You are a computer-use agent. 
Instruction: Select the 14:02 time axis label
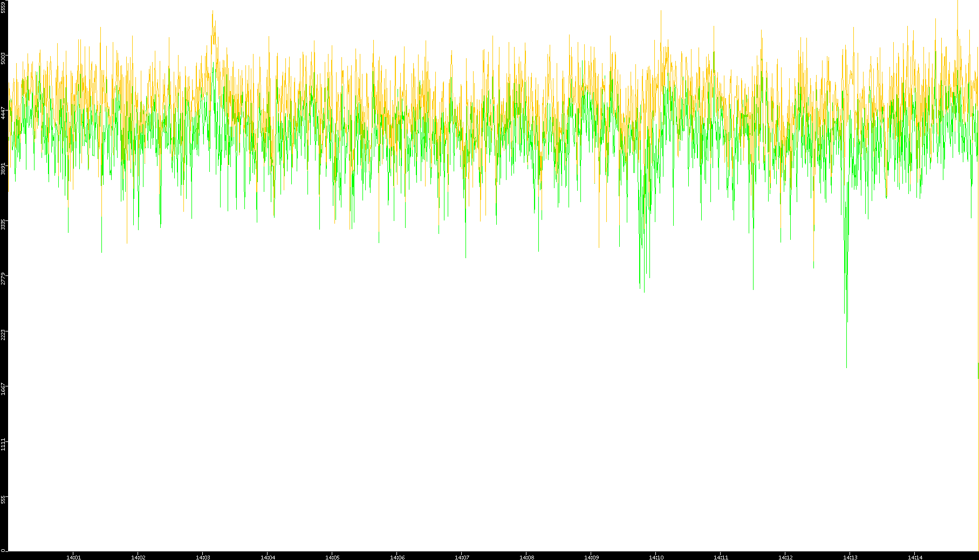(x=138, y=557)
